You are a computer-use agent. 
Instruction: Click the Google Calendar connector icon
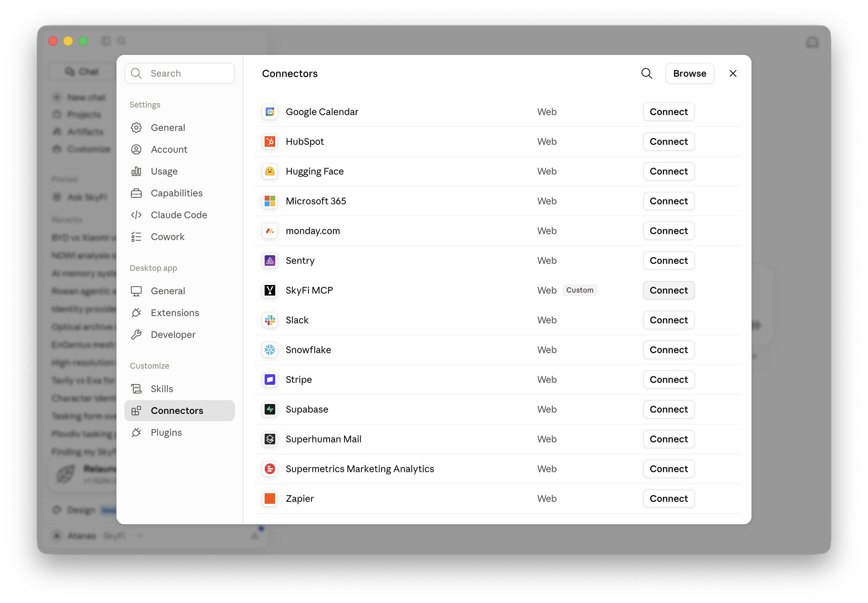pos(270,112)
